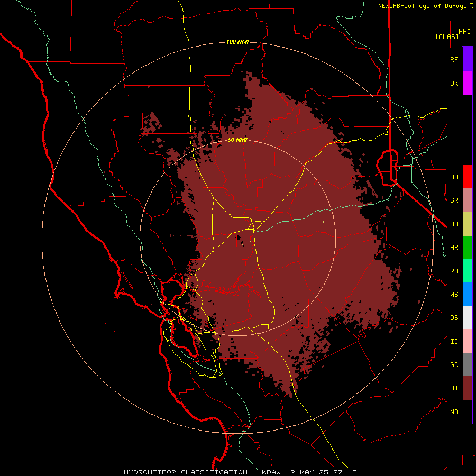Click the HR legend label

point(454,248)
